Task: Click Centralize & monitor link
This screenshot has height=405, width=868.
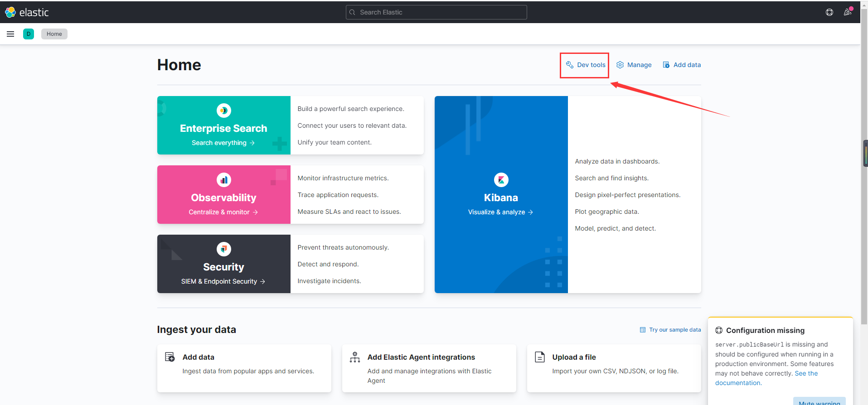Action: coord(223,212)
